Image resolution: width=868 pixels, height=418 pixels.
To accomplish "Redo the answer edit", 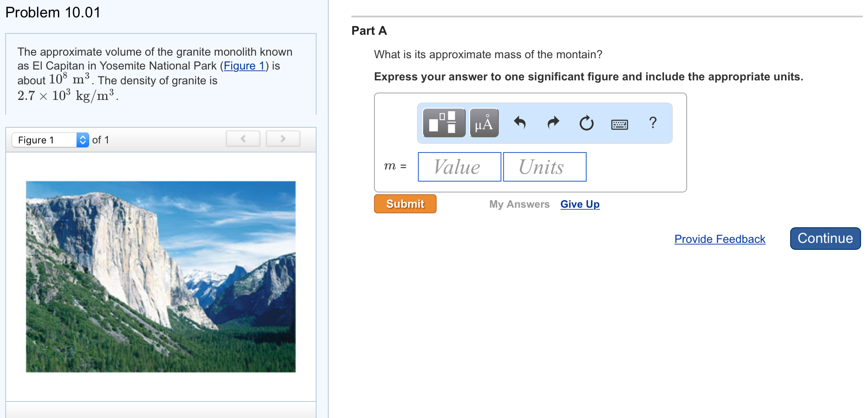I will pos(553,123).
